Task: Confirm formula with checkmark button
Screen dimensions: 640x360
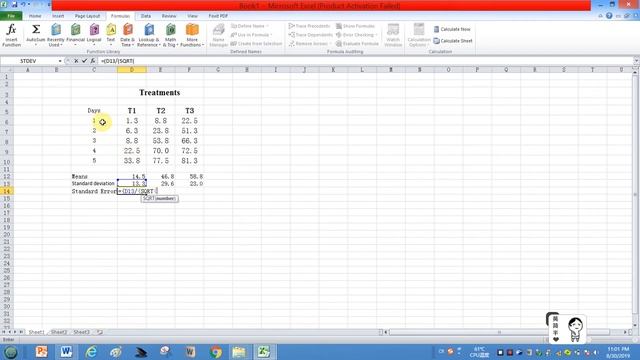Action: point(84,61)
